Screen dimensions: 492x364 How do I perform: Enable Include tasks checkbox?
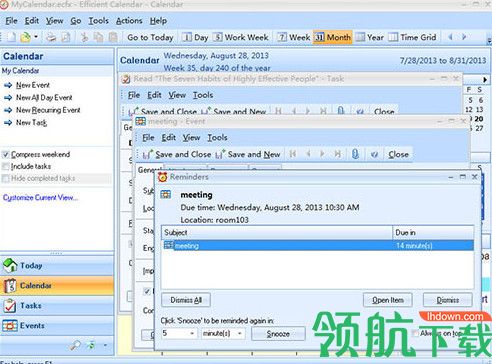(6, 166)
